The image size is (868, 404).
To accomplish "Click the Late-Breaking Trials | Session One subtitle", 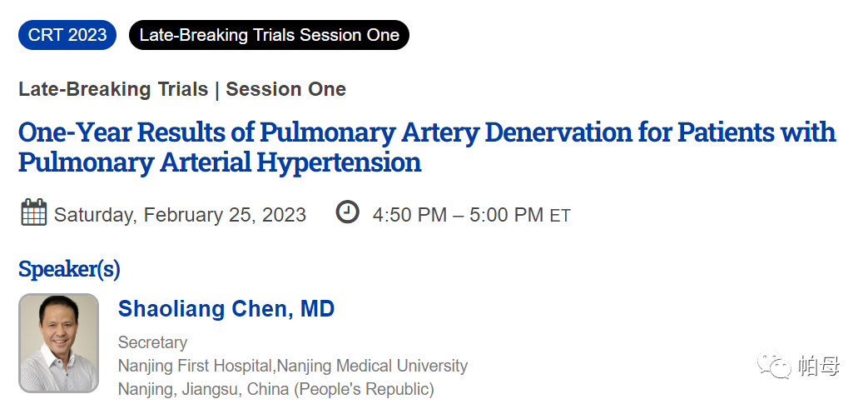I will [182, 89].
